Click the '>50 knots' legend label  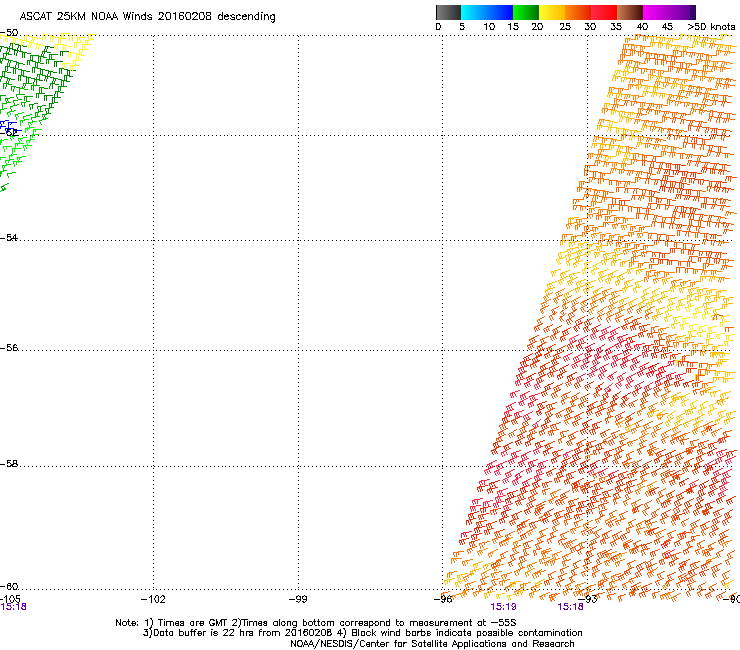click(x=711, y=27)
